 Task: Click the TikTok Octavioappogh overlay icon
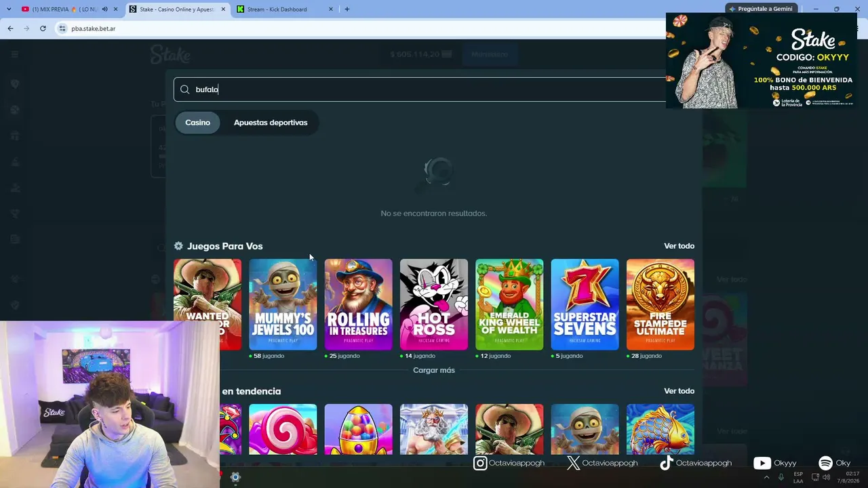coord(667,463)
